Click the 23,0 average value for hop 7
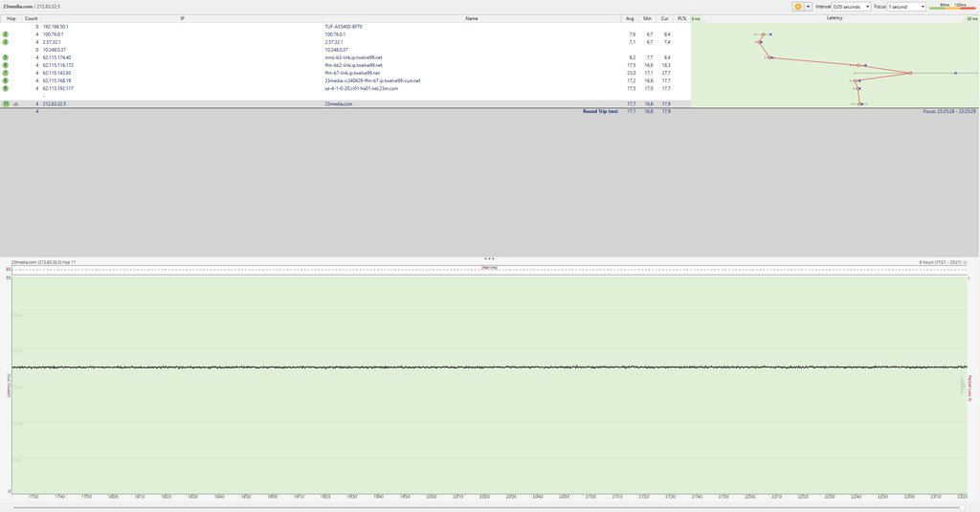This screenshot has width=980, height=512. pos(631,73)
